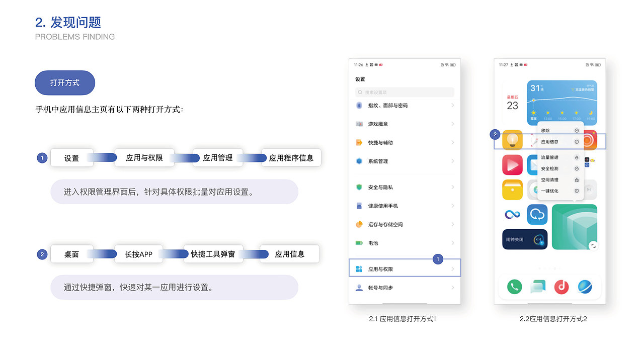644x362 pixels.
Task: Open the yellow wallet app icon
Action: click(x=512, y=190)
